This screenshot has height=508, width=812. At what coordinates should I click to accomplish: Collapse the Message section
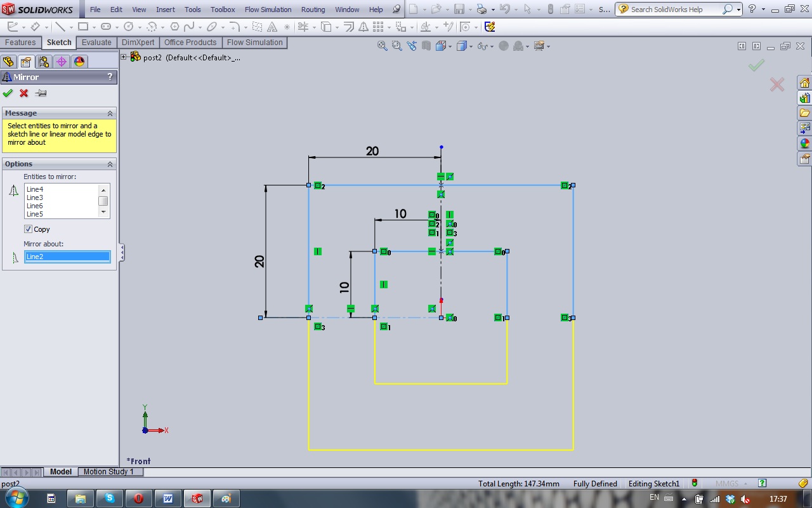click(x=110, y=113)
